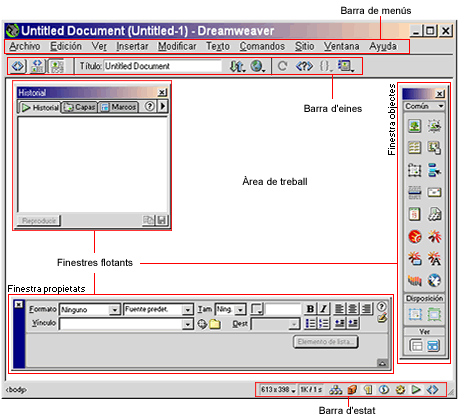This screenshot has height=420, width=460.
Task: Insert Flash Button object
Action: tap(414, 258)
